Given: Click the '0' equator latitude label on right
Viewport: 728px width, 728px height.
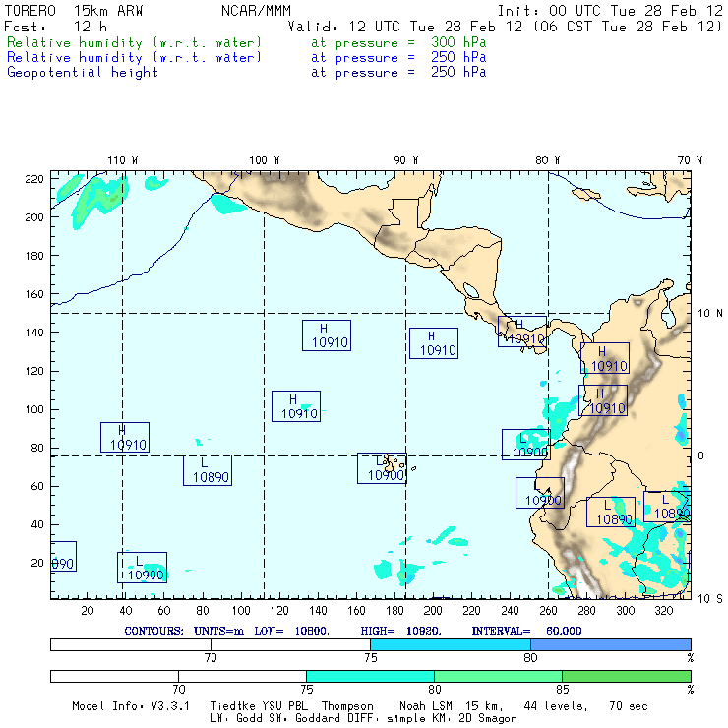Looking at the screenshot, I should (x=701, y=455).
